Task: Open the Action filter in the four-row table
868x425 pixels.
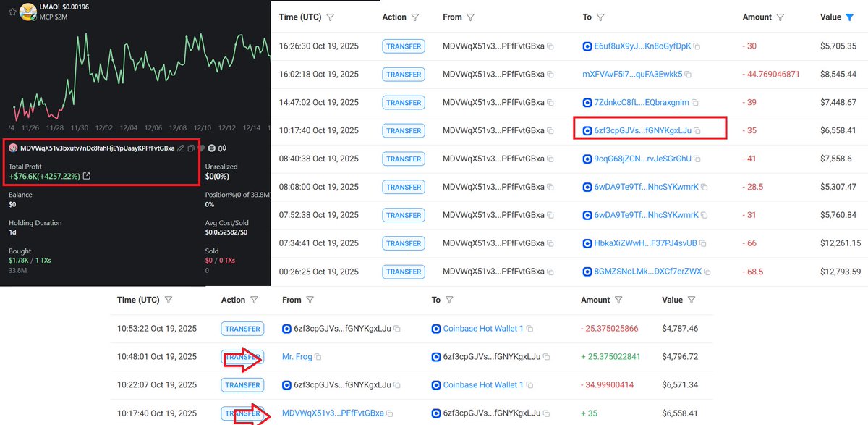Action: pyautogui.click(x=254, y=300)
